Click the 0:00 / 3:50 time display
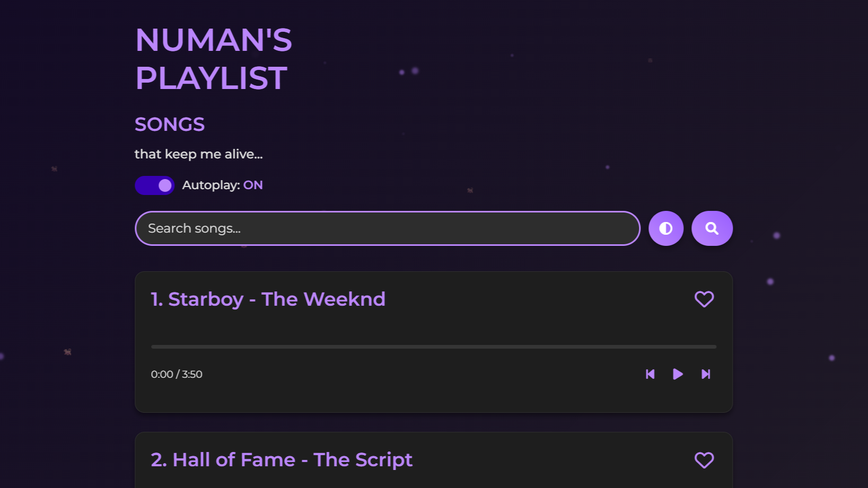This screenshot has height=488, width=868. pos(177,374)
